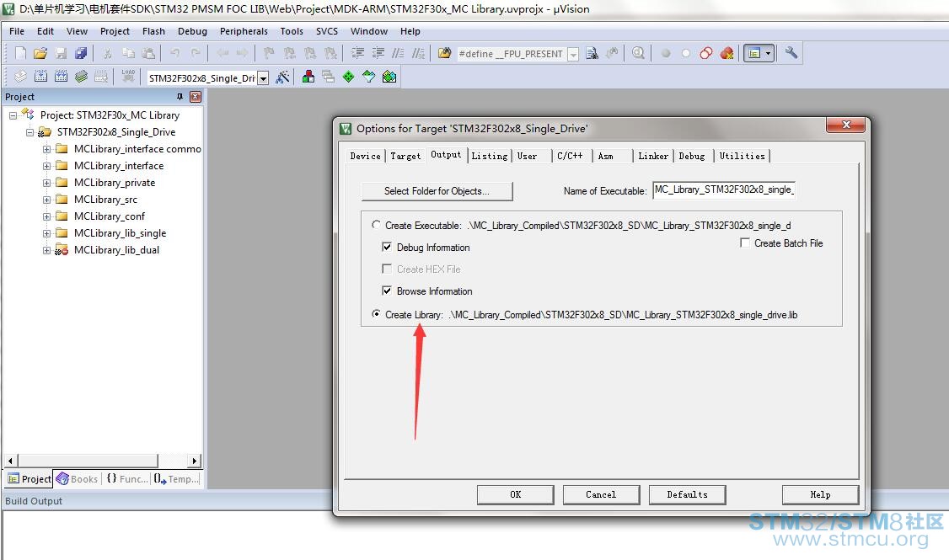Close the Project panel with the X icon

[196, 97]
